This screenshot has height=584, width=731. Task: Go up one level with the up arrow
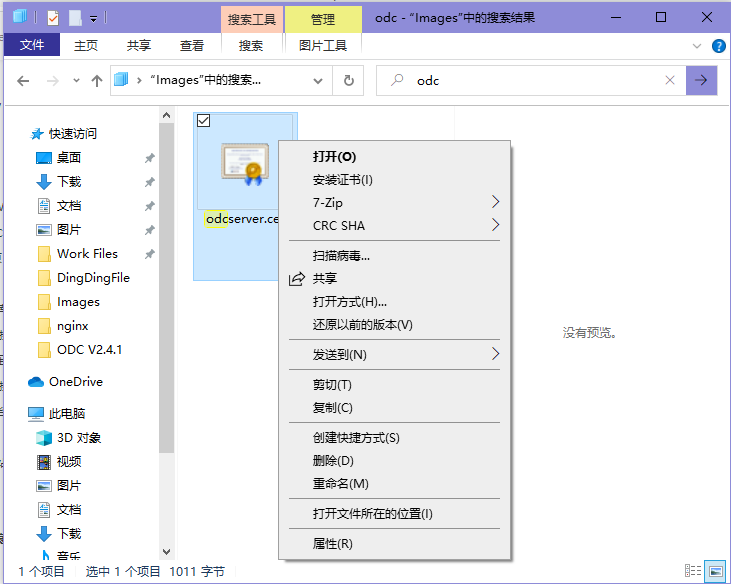coord(97,81)
